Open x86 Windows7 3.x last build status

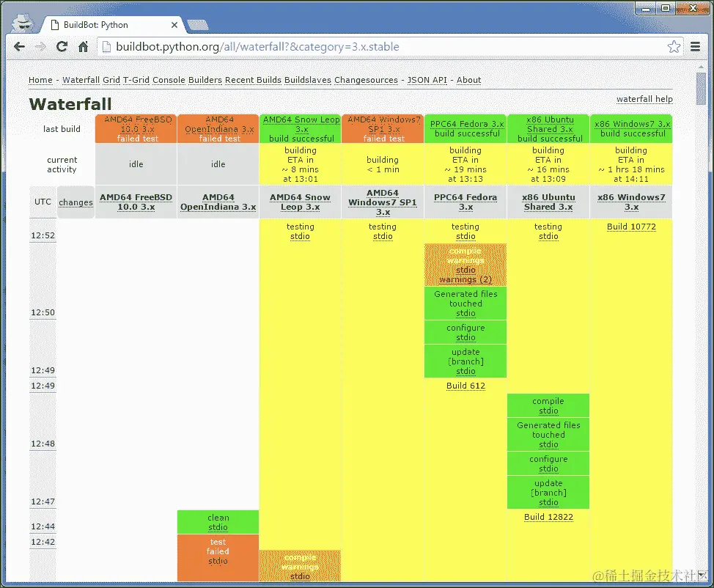click(632, 129)
